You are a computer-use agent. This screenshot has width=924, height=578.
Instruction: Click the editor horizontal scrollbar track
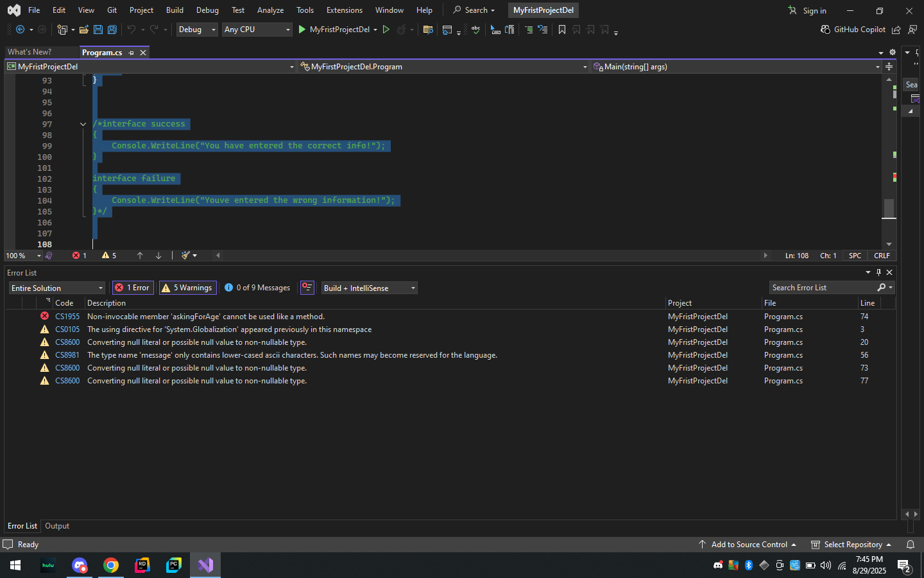tap(492, 256)
